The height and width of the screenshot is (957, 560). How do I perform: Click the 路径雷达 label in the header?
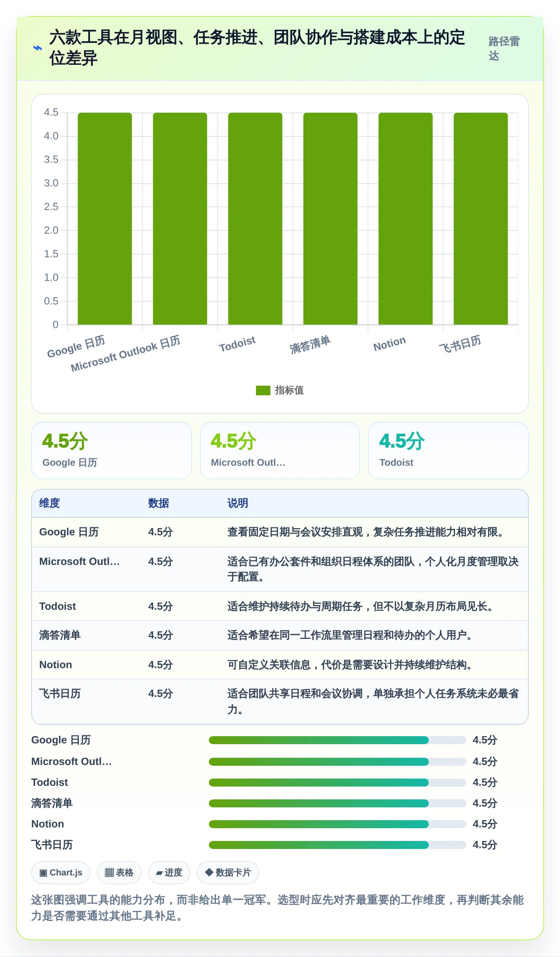pos(504,48)
